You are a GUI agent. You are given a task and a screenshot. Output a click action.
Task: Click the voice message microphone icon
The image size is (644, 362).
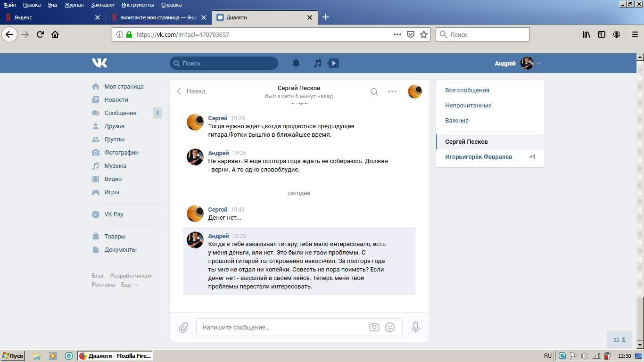click(415, 327)
